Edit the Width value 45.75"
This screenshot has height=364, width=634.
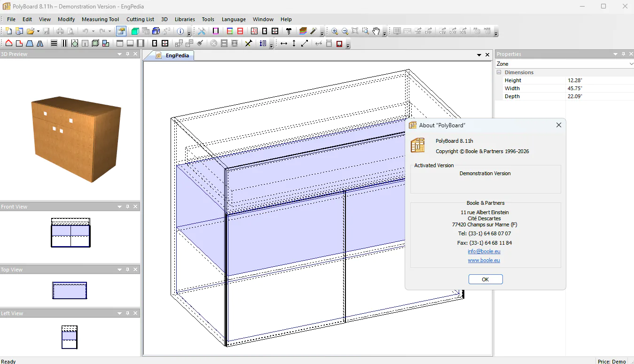pos(600,88)
